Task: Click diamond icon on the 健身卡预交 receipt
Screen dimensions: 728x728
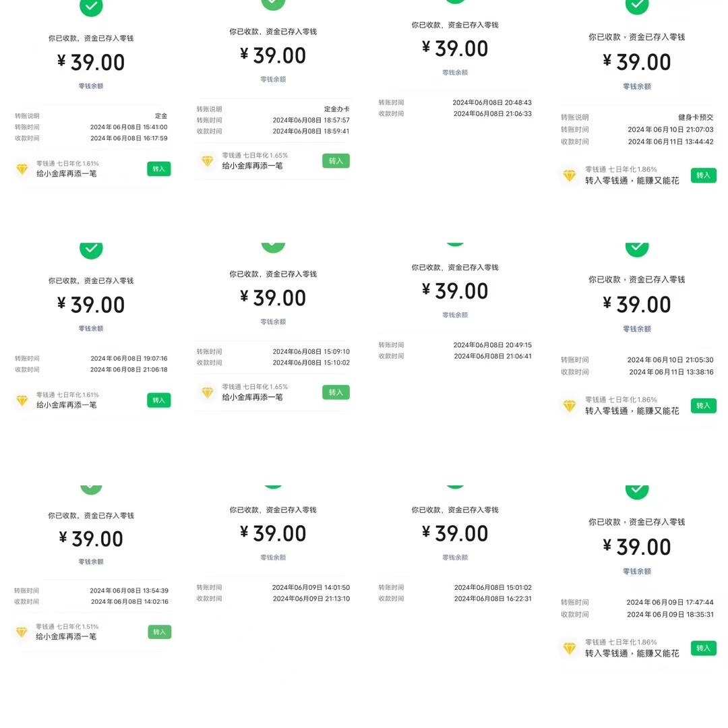Action: pos(569,175)
